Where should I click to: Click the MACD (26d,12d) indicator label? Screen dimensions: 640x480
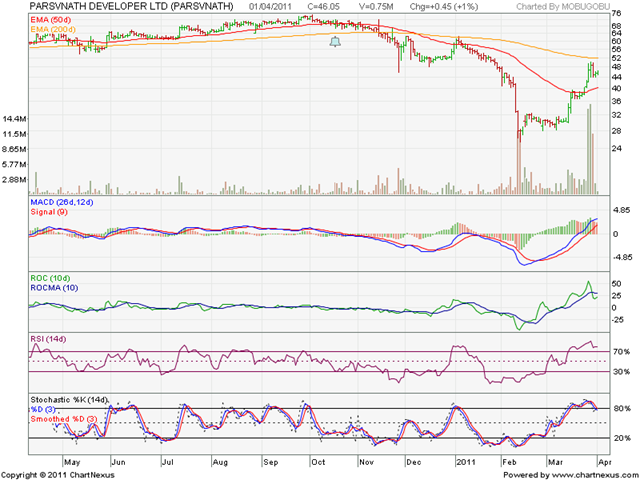pyautogui.click(x=62, y=202)
